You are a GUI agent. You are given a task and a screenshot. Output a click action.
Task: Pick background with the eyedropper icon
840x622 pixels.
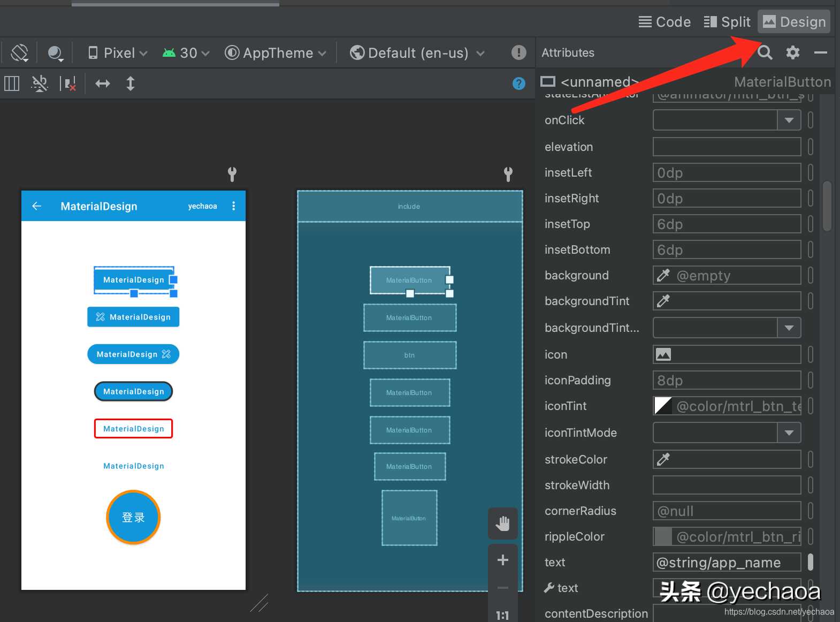pos(663,275)
